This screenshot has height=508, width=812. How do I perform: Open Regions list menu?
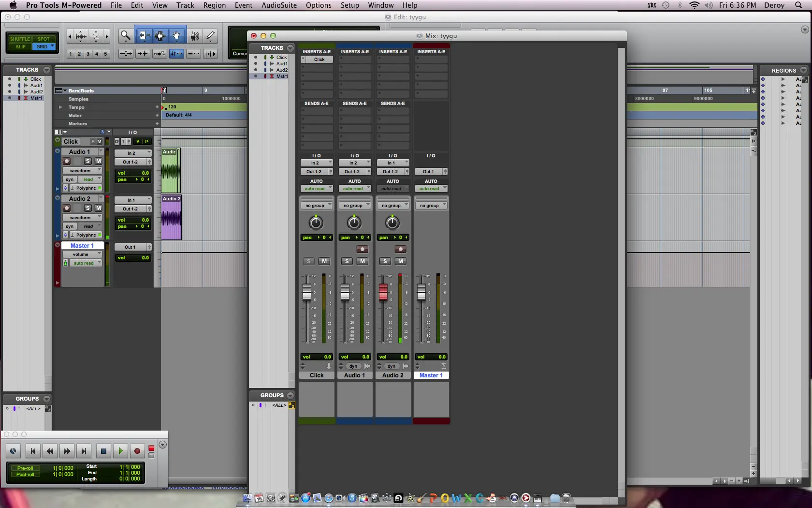coord(803,70)
